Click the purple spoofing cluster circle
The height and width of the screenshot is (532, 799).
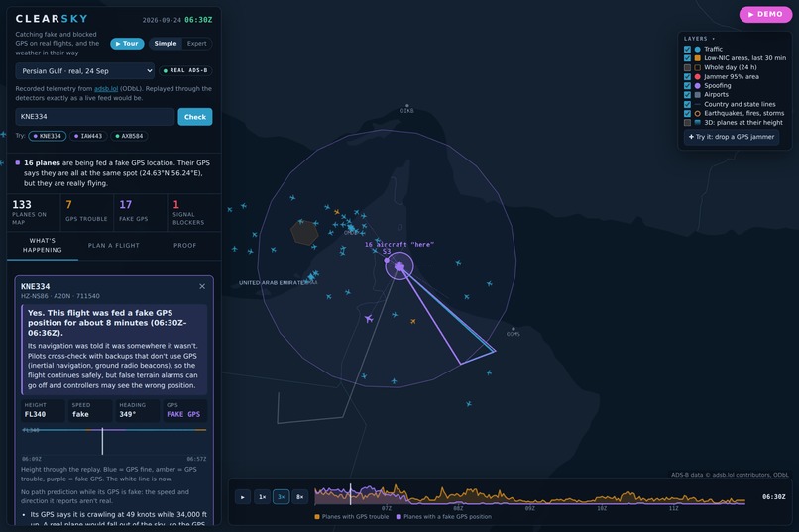point(399,266)
